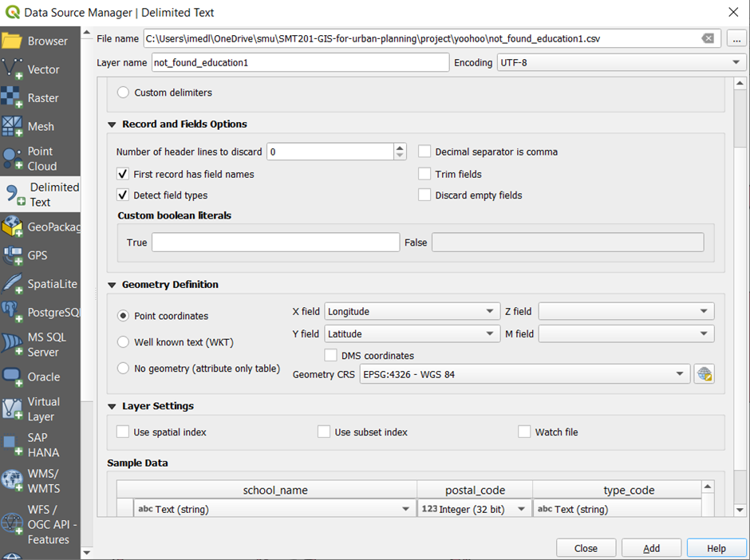
Task: Choose the GeoPackage source icon
Action: click(x=12, y=227)
